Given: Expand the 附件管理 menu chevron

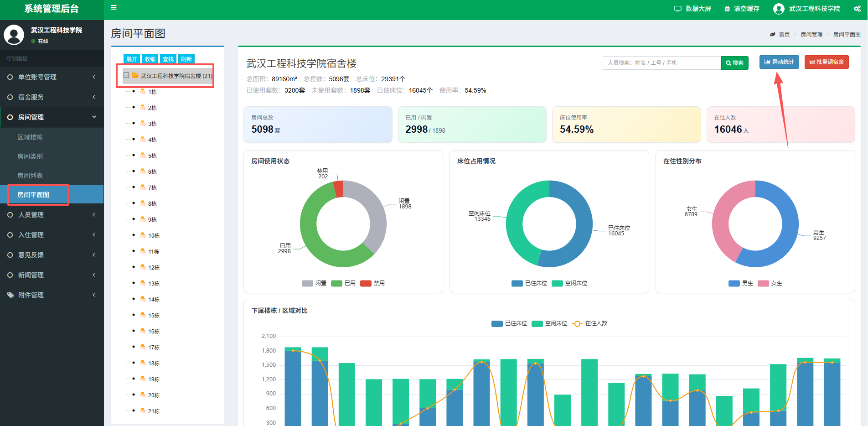Looking at the screenshot, I should coord(94,295).
